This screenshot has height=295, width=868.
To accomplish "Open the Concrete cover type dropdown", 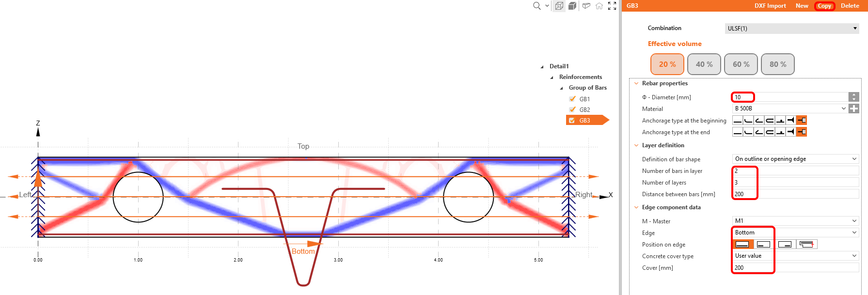I will pyautogui.click(x=796, y=256).
